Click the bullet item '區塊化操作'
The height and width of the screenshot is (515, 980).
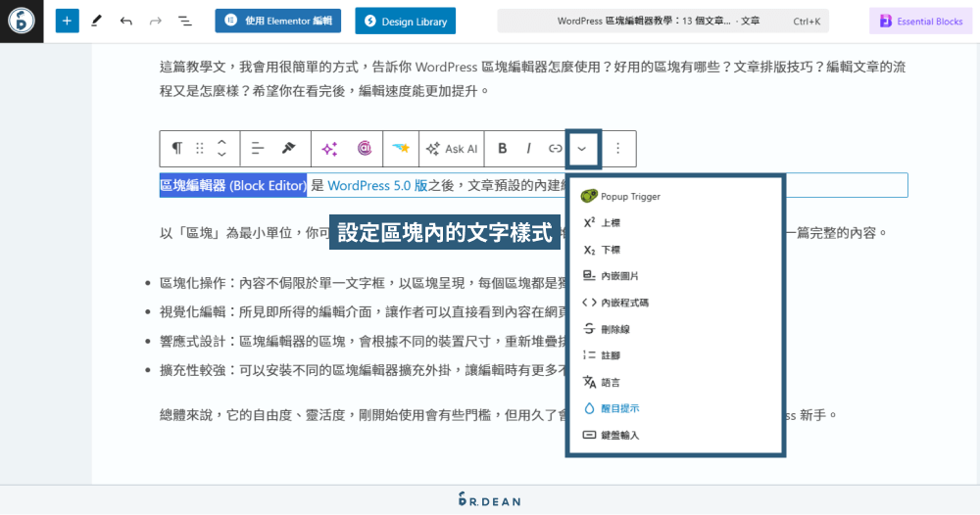(363, 283)
